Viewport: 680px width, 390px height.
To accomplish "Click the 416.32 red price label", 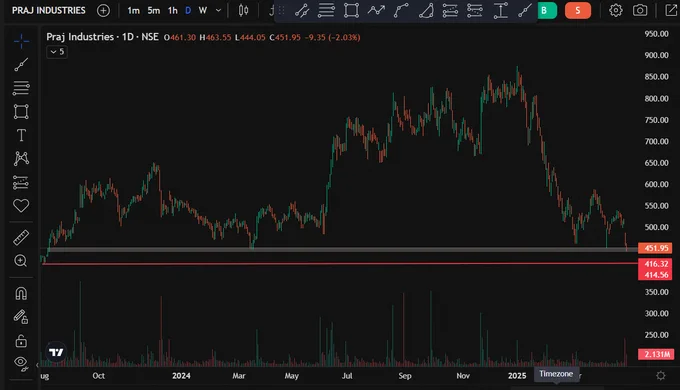I will point(655,264).
